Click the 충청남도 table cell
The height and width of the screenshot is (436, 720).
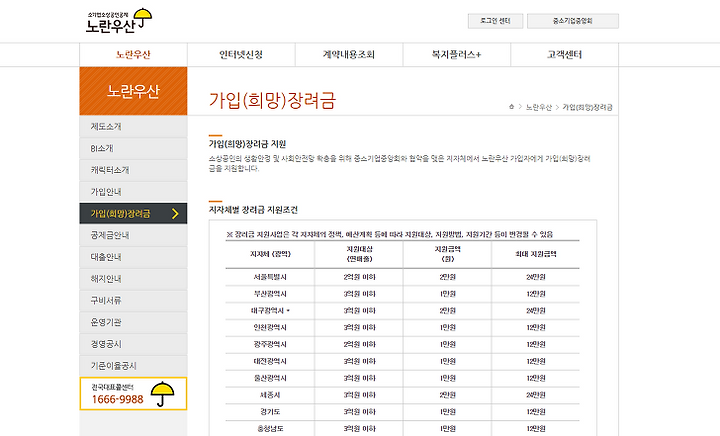(270, 429)
